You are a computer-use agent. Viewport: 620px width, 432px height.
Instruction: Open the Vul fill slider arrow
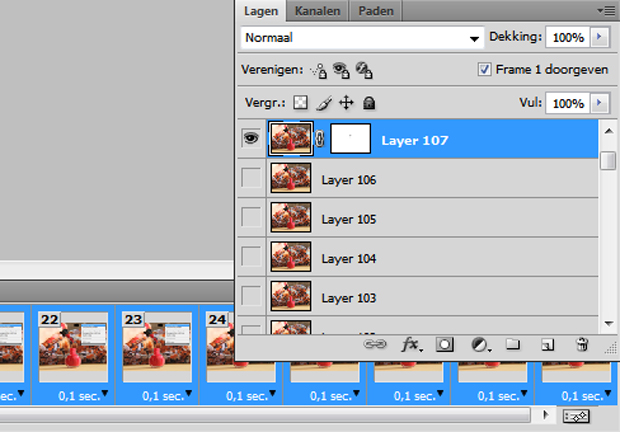point(599,103)
